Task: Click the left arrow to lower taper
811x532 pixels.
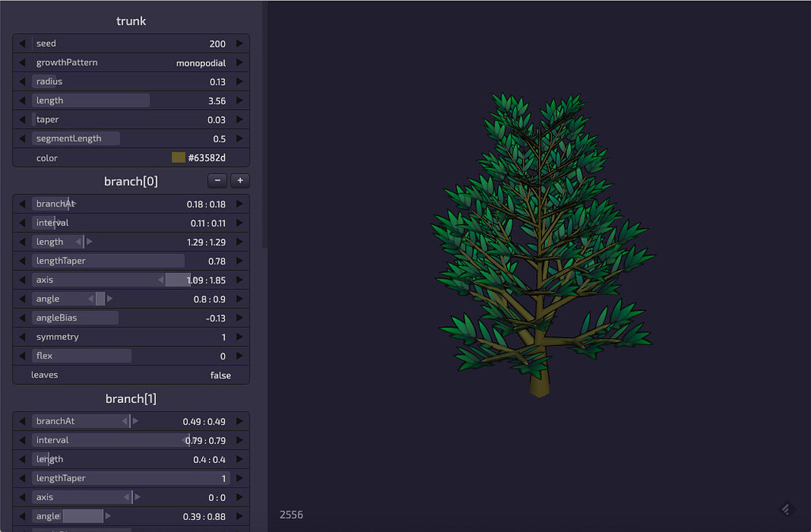Action: (x=21, y=119)
